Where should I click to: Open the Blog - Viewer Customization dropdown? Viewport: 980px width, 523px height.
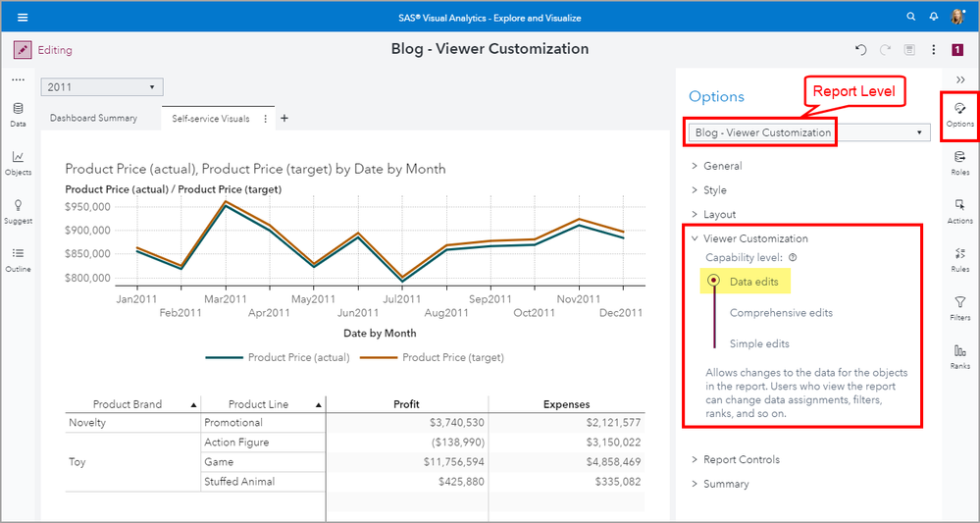tap(809, 132)
